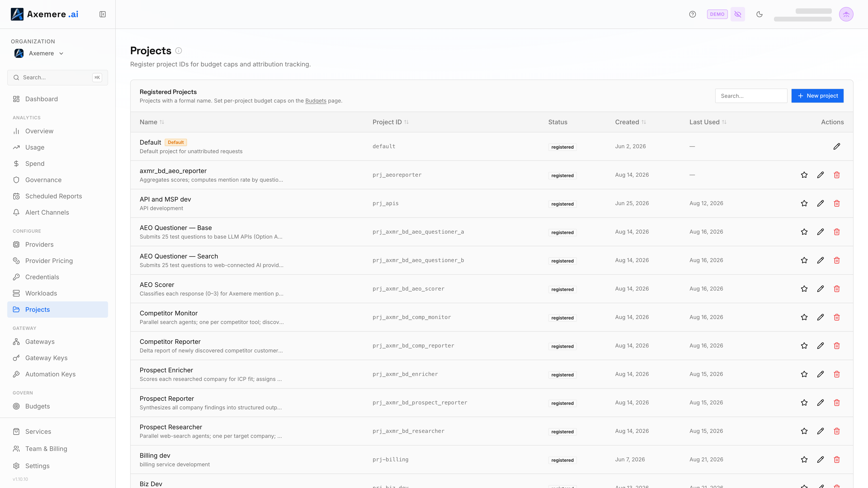Open Credentials

coord(58,277)
